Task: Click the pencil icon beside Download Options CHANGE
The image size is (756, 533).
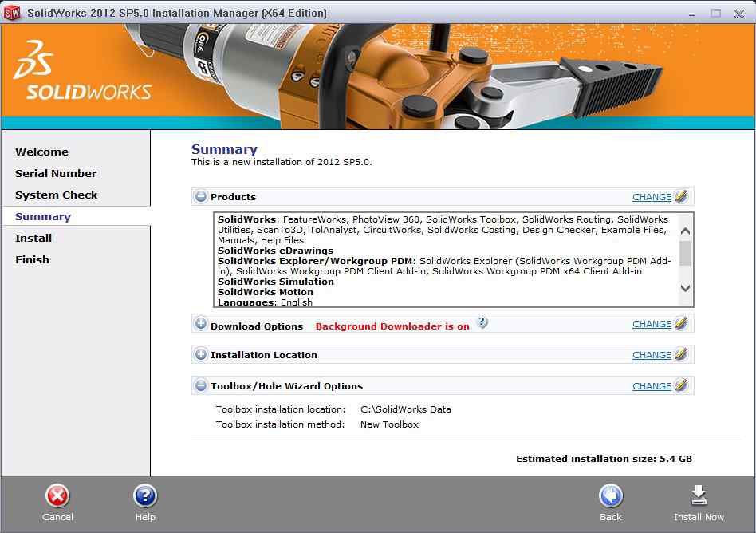Action: [681, 323]
